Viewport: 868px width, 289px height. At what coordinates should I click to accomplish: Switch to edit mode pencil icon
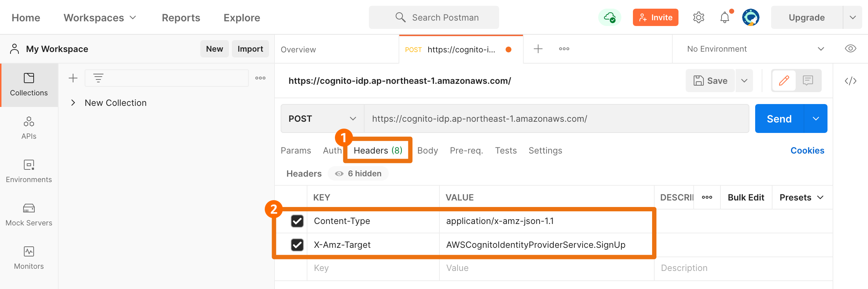pyautogui.click(x=784, y=81)
